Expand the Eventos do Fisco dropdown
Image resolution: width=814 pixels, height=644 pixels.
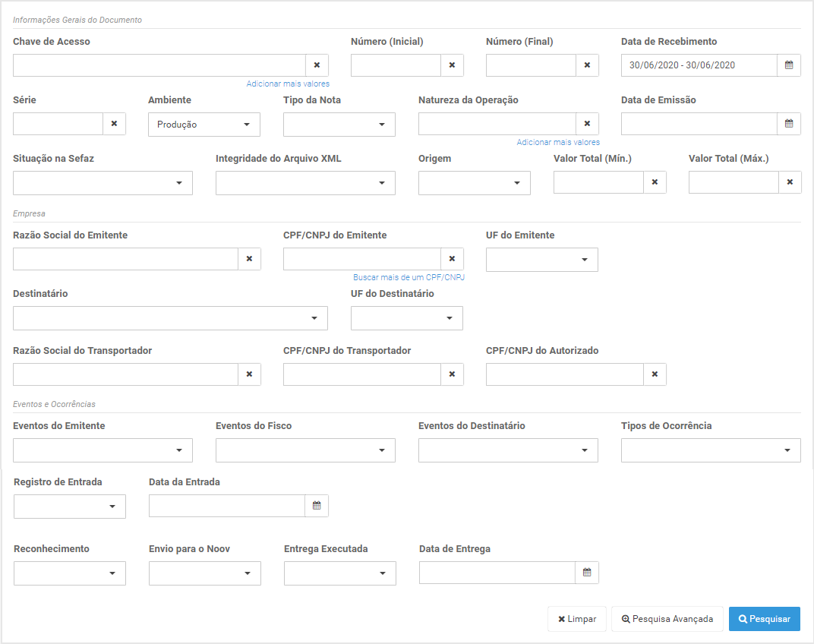click(305, 450)
